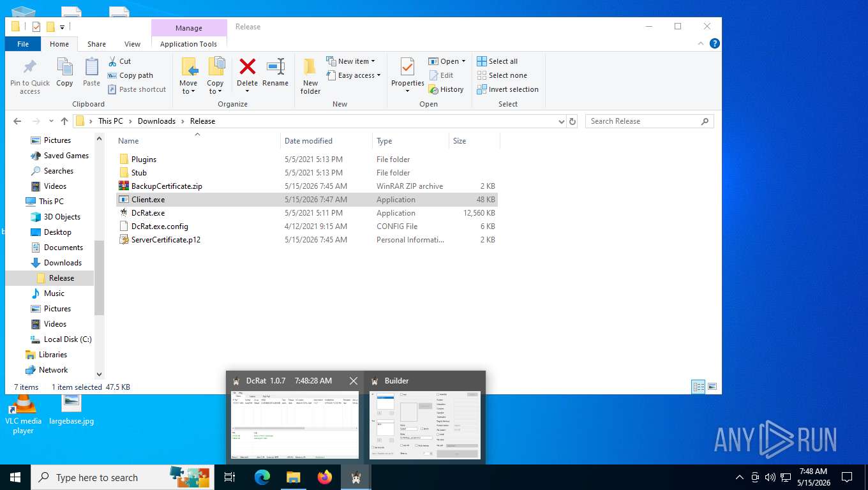The width and height of the screenshot is (868, 490).
Task: Click Downloads in the address breadcrumb
Action: (x=156, y=121)
